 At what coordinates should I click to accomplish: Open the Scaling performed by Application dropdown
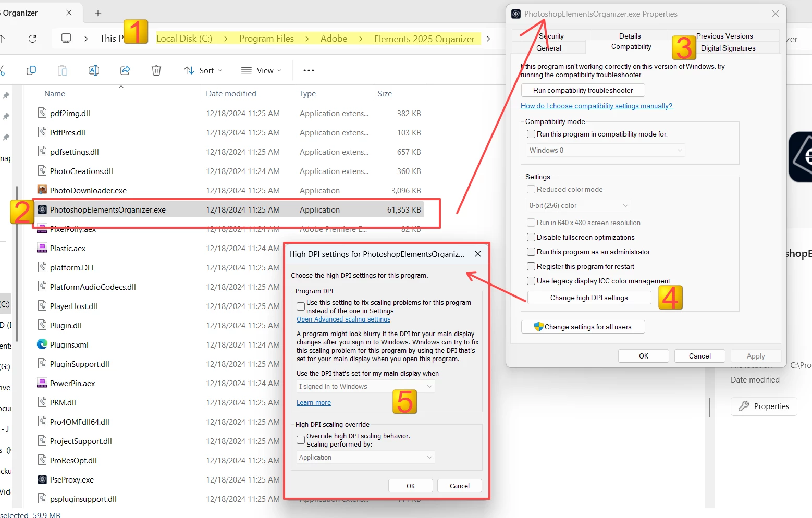click(365, 457)
